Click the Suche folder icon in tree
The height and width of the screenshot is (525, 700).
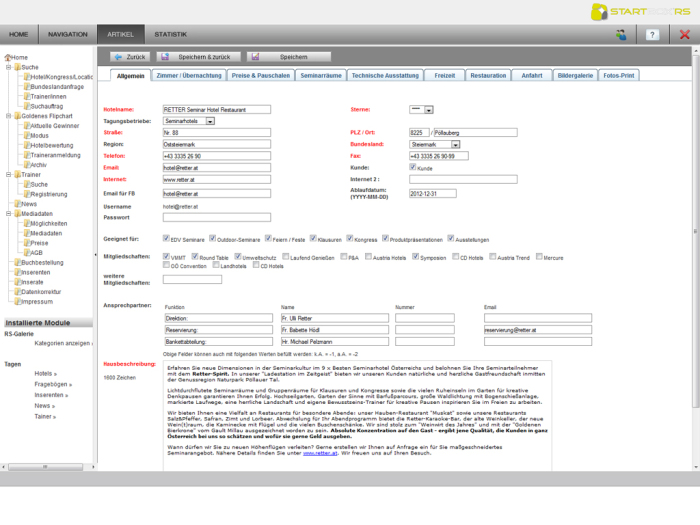(x=17, y=67)
